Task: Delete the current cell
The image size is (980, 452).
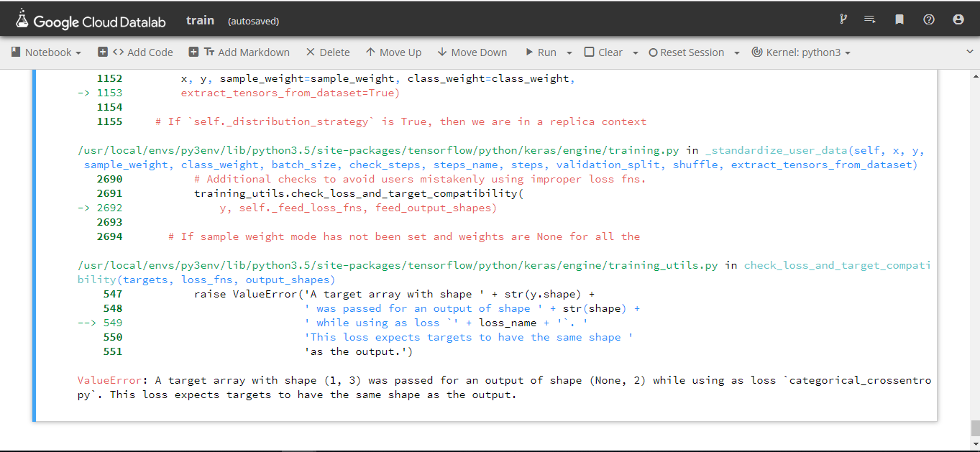Action: pos(328,52)
